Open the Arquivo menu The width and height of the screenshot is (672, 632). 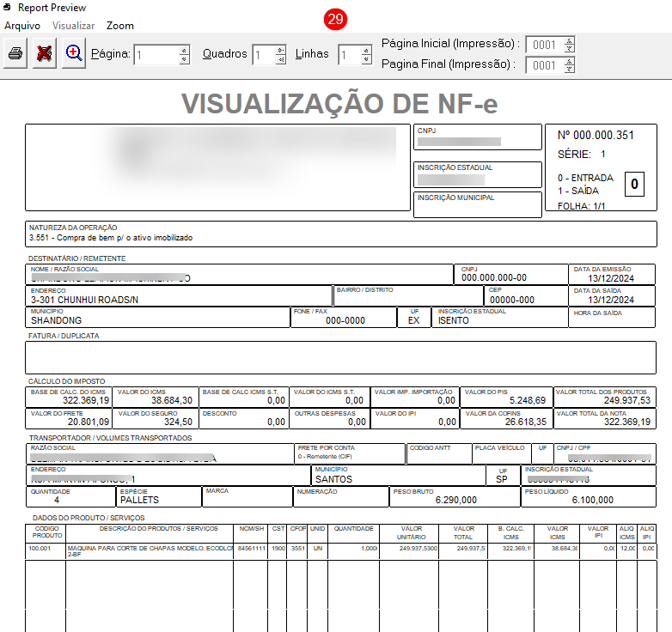(22, 26)
